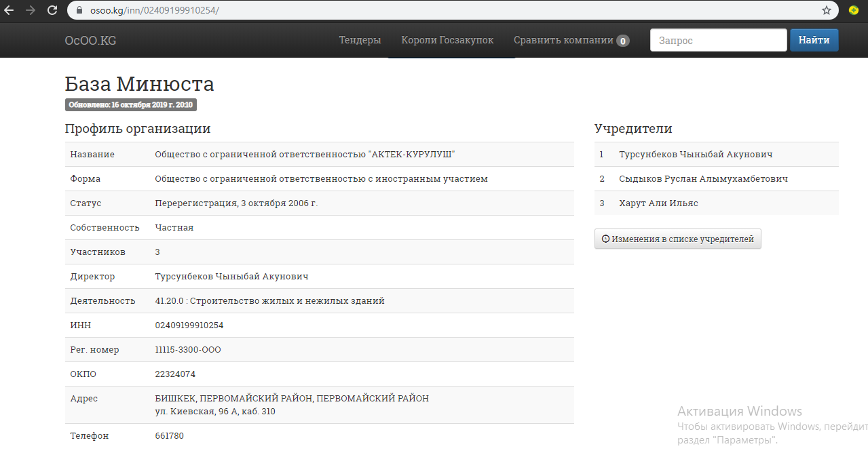Open the Тендеры menu item
This screenshot has width=868, height=455.
point(360,40)
